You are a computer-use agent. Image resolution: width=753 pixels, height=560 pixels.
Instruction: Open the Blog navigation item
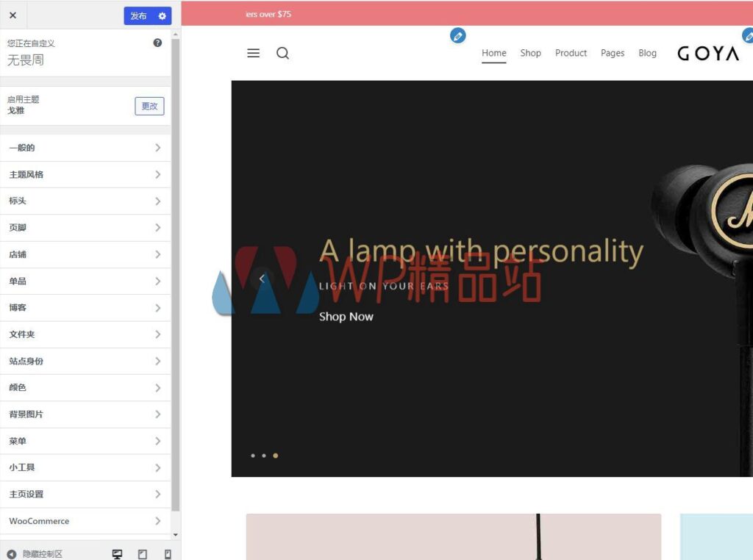[648, 53]
